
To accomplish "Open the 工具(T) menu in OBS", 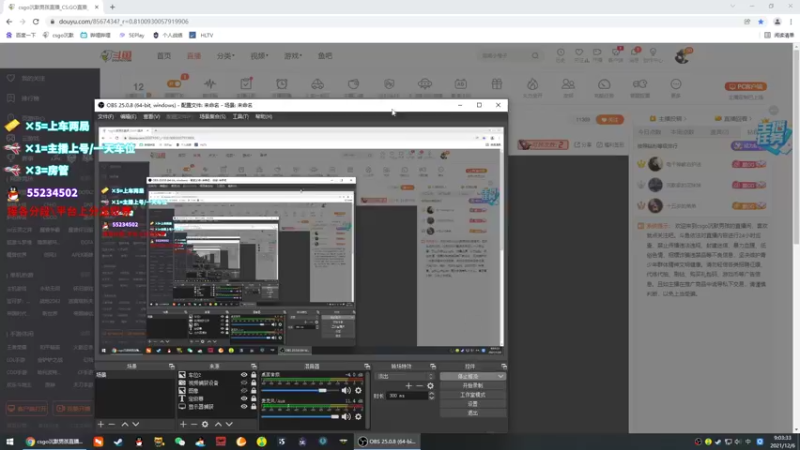I will 240,117.
